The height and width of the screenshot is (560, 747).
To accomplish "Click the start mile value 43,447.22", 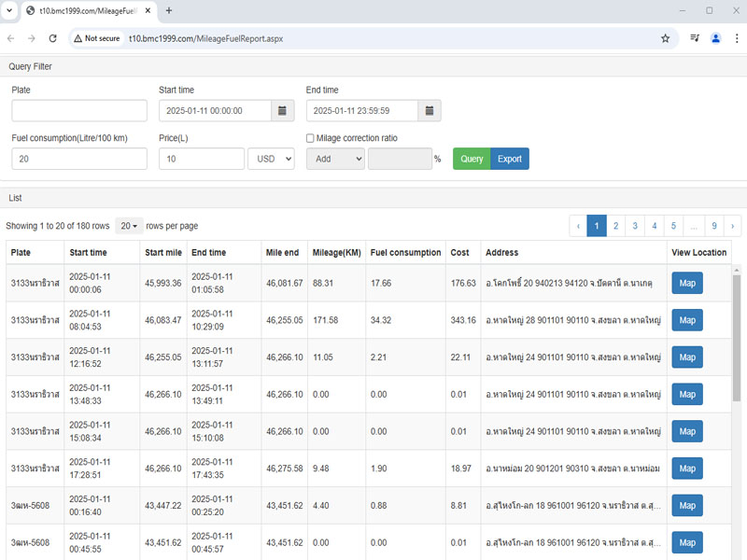I will click(x=162, y=506).
